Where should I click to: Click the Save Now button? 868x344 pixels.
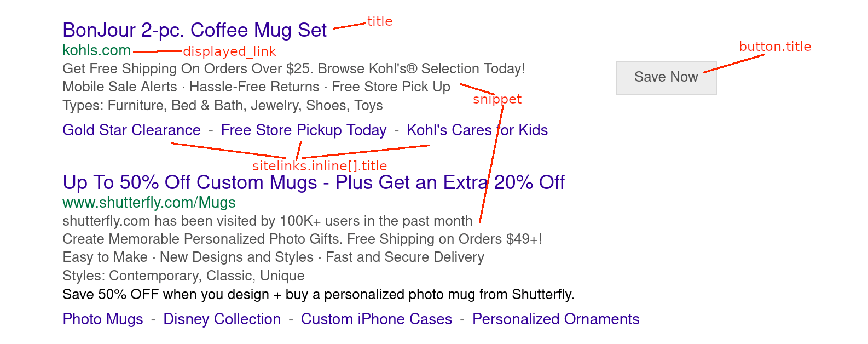[666, 77]
